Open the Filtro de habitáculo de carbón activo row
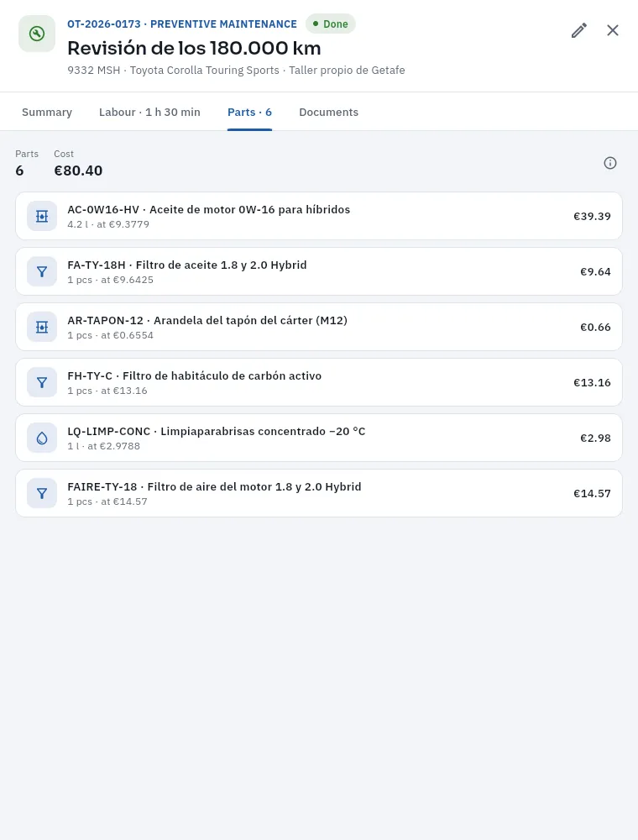638x840 pixels. pos(319,382)
